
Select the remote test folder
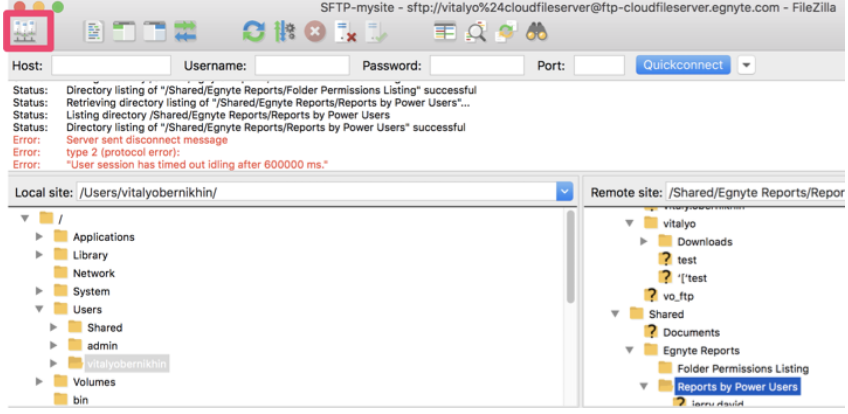click(x=687, y=260)
